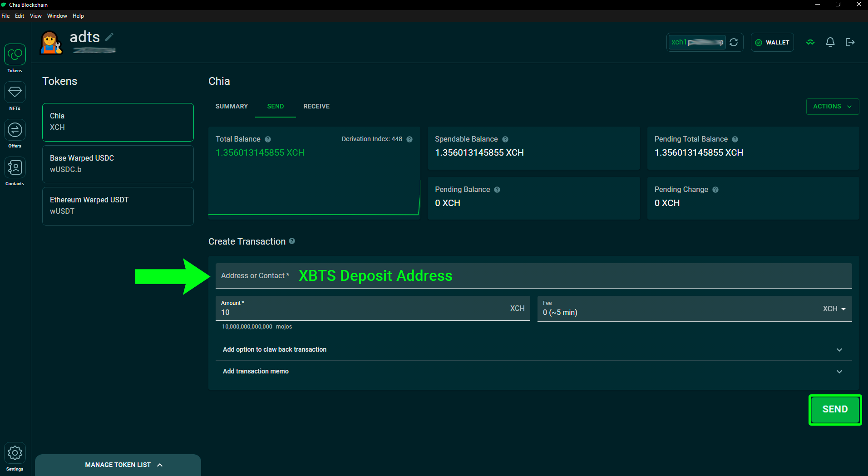Screen dimensions: 868x476
Task: Open the Offers sidebar section
Action: 15,133
